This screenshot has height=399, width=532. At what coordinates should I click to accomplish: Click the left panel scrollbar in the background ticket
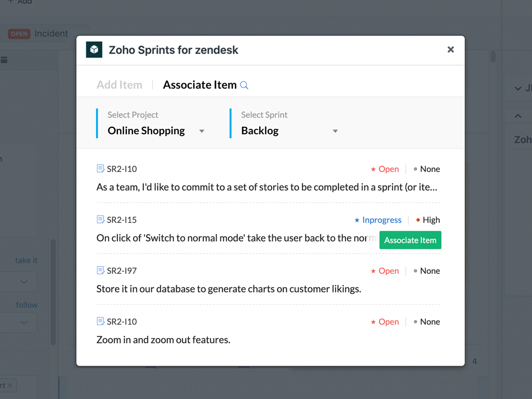[x=53, y=292]
